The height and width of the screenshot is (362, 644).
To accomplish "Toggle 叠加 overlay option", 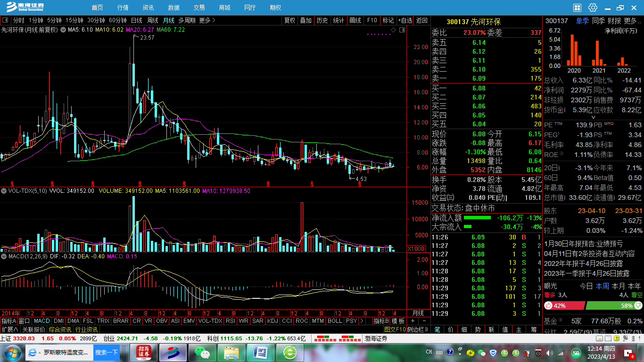I will [x=306, y=20].
